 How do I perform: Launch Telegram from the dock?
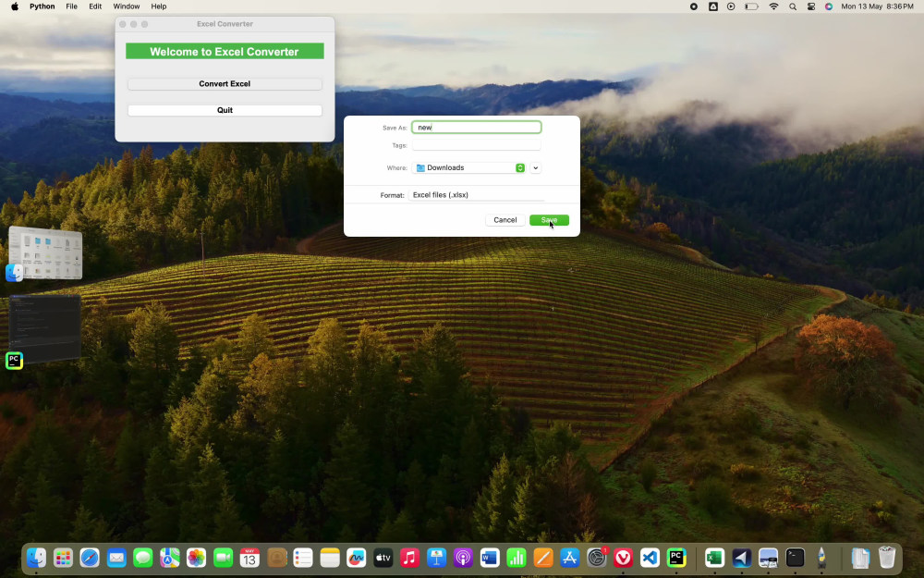pyautogui.click(x=741, y=558)
